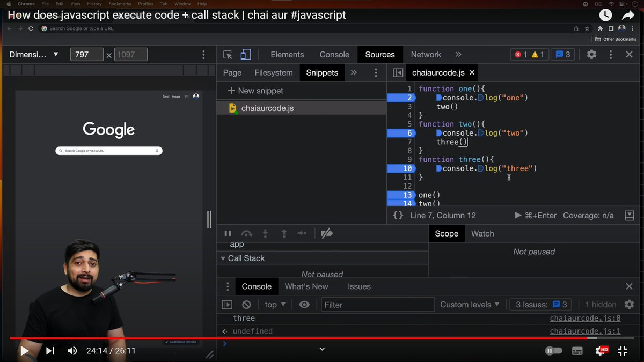Play the video

tap(24, 351)
